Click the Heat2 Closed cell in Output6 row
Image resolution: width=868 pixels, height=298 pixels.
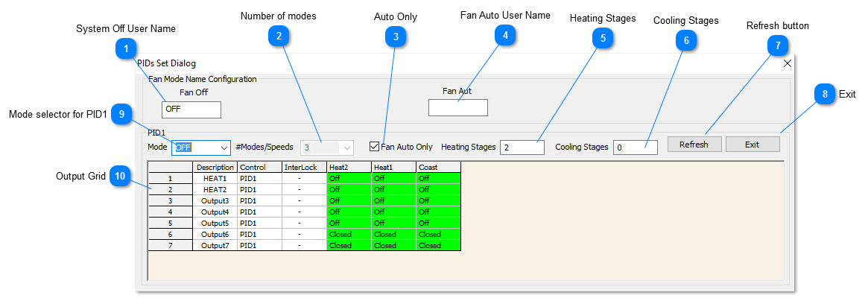(349, 234)
